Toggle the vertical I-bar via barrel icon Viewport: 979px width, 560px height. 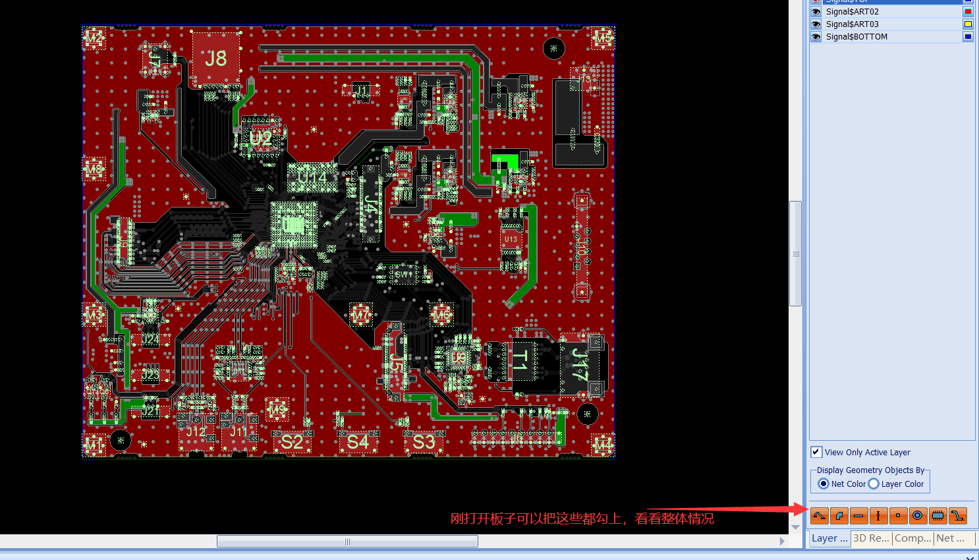pos(878,515)
